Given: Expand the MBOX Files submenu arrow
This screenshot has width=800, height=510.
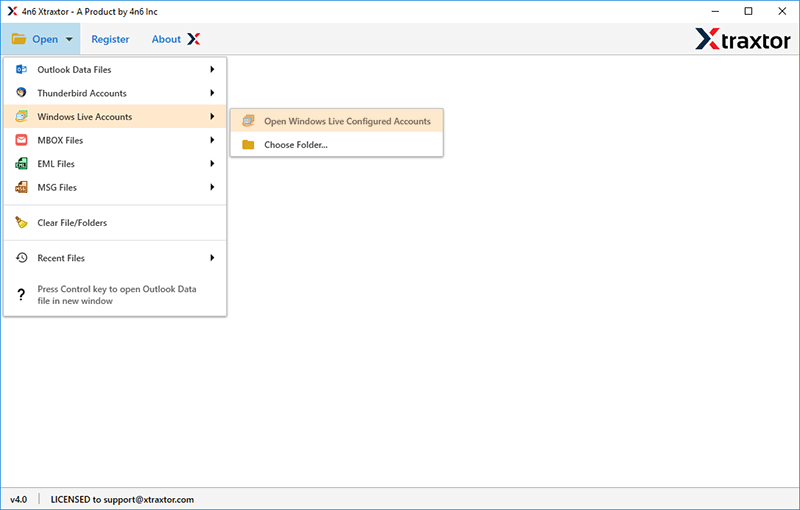Looking at the screenshot, I should (x=212, y=140).
